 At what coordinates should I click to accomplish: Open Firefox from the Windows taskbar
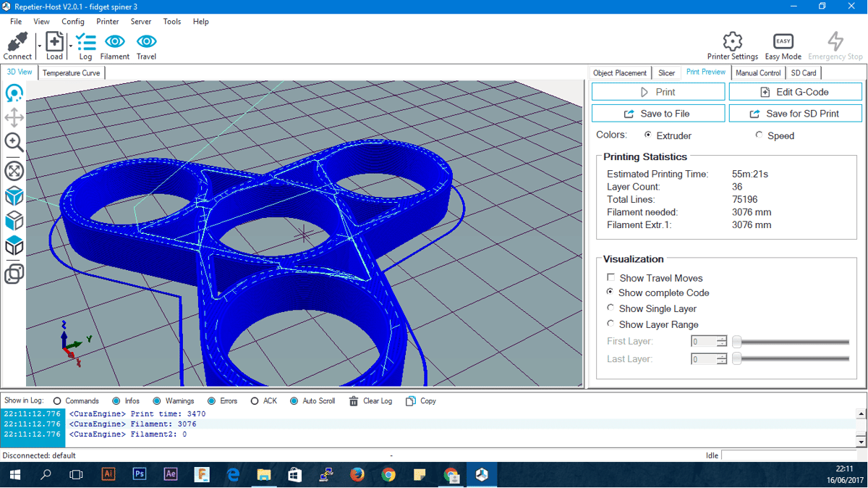357,475
